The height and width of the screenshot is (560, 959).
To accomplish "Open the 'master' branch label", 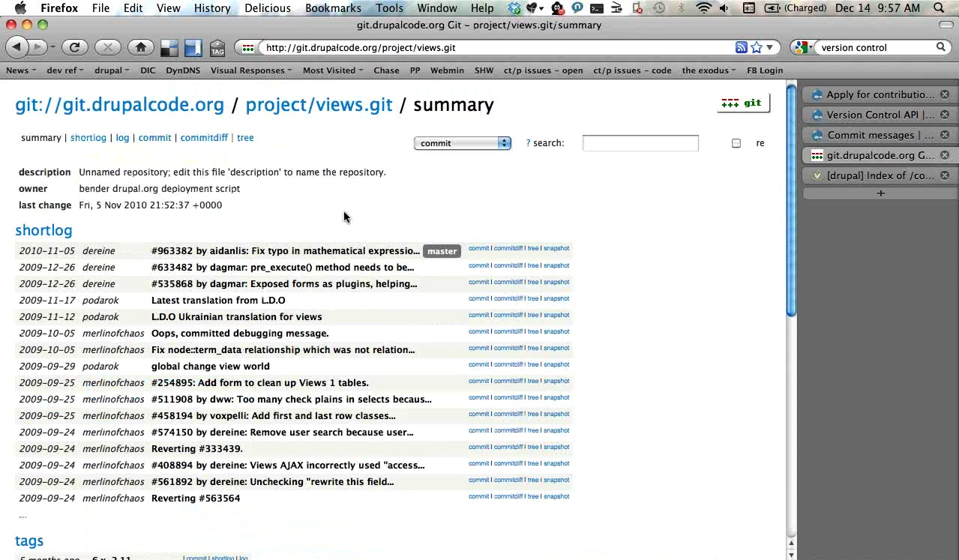I will click(442, 251).
